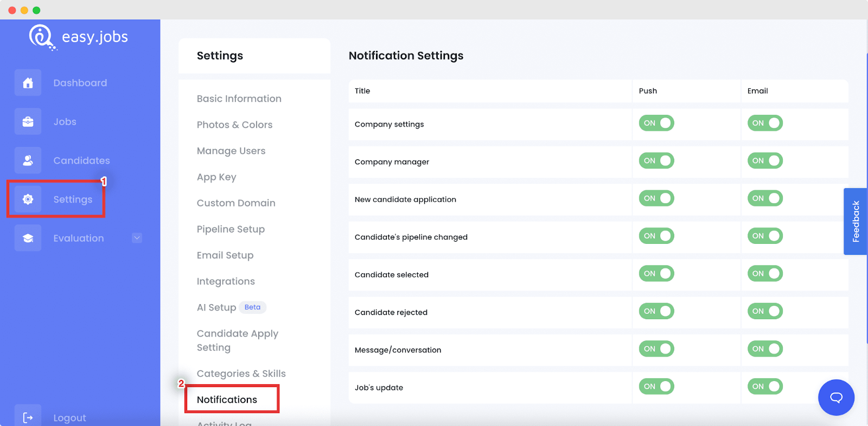This screenshot has height=426, width=868.
Task: Toggle Push for Candidate's pipeline changed
Action: click(x=656, y=236)
